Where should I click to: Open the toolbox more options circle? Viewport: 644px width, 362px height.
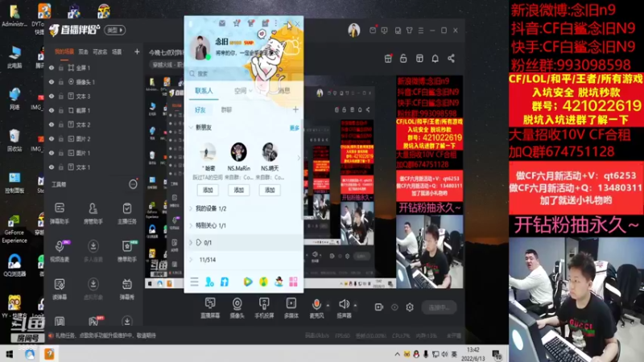(x=133, y=184)
